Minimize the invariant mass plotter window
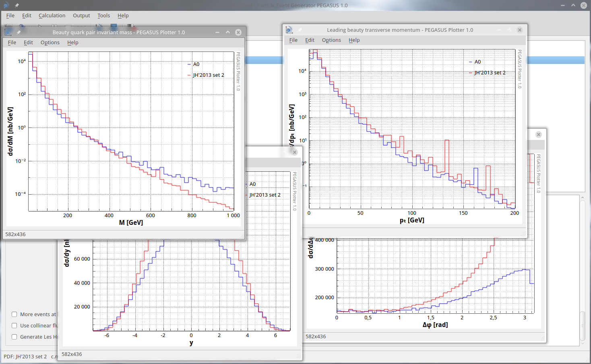Viewport: 591px width, 364px height. click(x=217, y=32)
